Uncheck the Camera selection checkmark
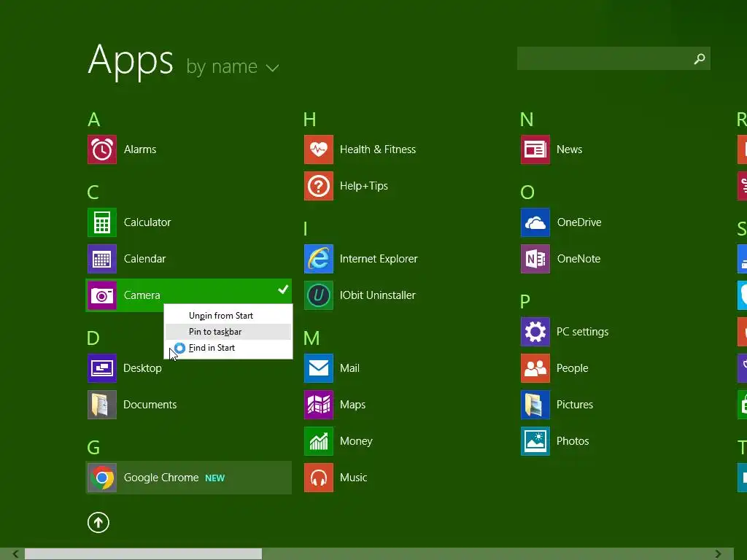The image size is (747, 560). (x=283, y=289)
